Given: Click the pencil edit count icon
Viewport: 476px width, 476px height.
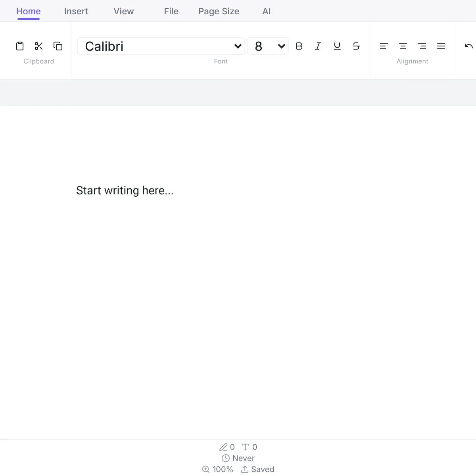Looking at the screenshot, I should (x=223, y=447).
